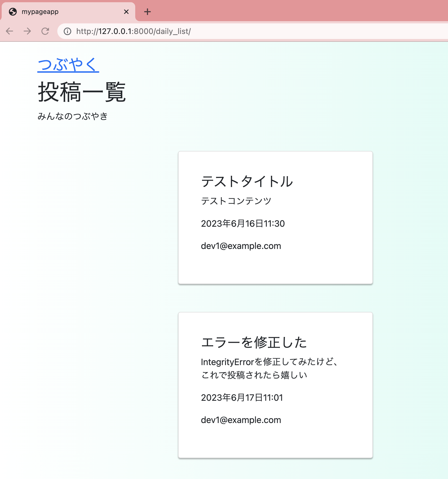Viewport: 448px width, 479px height.
Task: Click the browser back arrow
Action: click(x=9, y=31)
